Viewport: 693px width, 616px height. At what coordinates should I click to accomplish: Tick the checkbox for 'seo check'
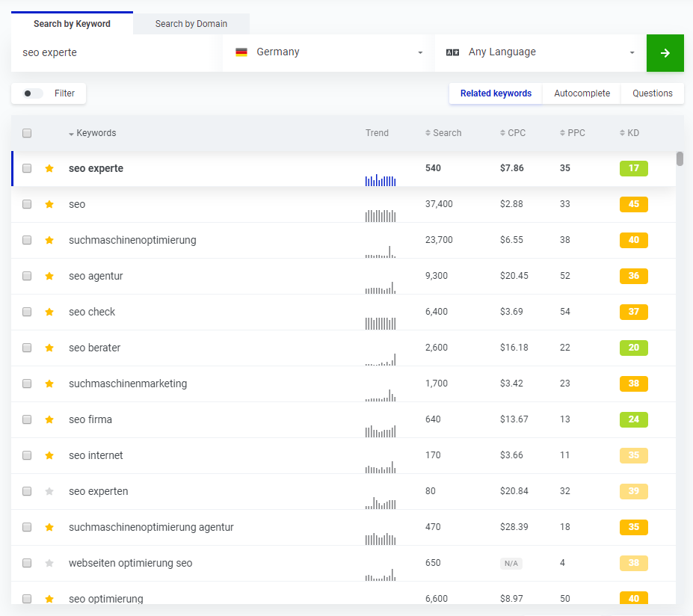click(x=27, y=312)
